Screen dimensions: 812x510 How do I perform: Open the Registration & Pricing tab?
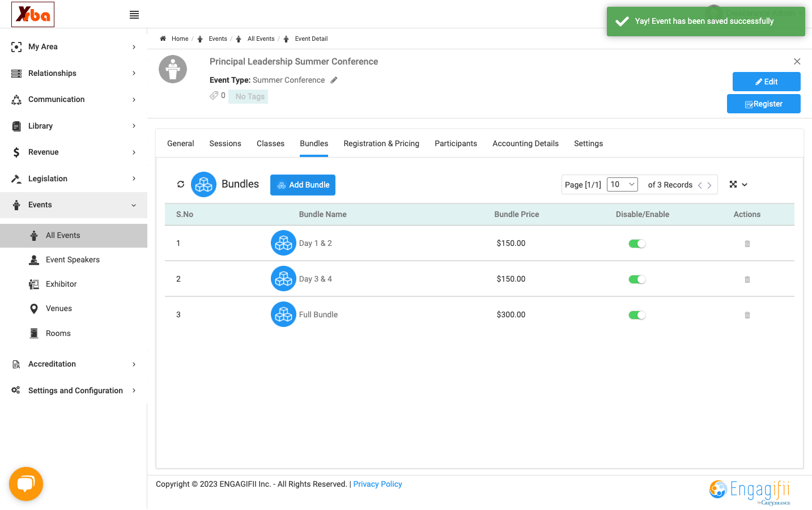point(381,144)
